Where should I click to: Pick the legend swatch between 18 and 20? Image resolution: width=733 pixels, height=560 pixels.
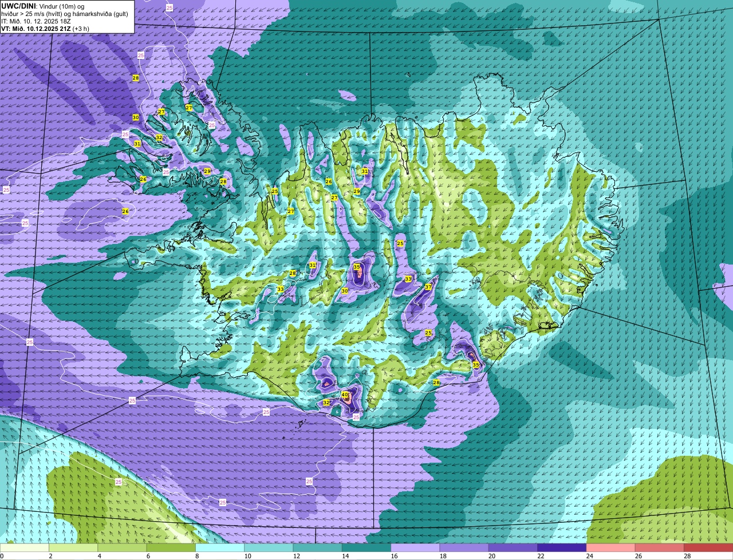464,547
